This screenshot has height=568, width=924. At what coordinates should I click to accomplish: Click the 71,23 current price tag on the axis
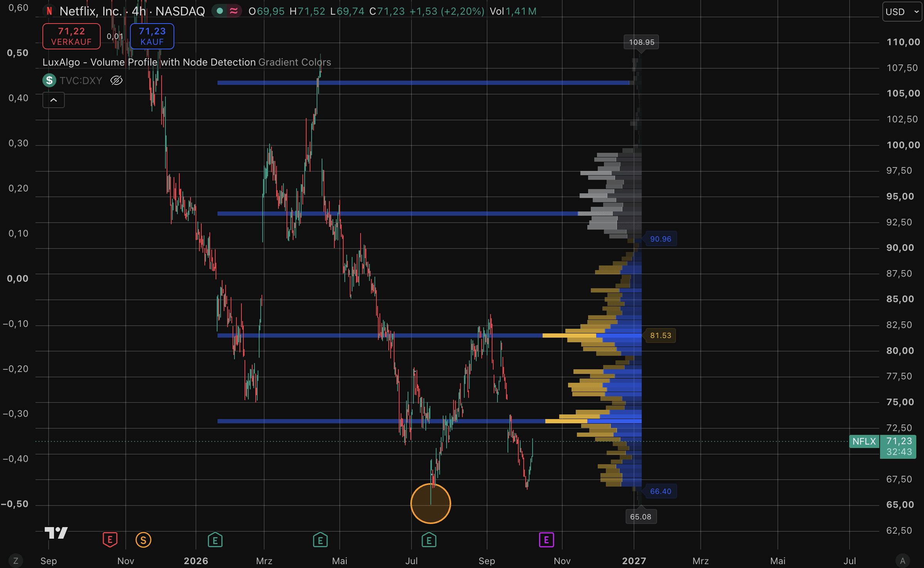tap(899, 446)
